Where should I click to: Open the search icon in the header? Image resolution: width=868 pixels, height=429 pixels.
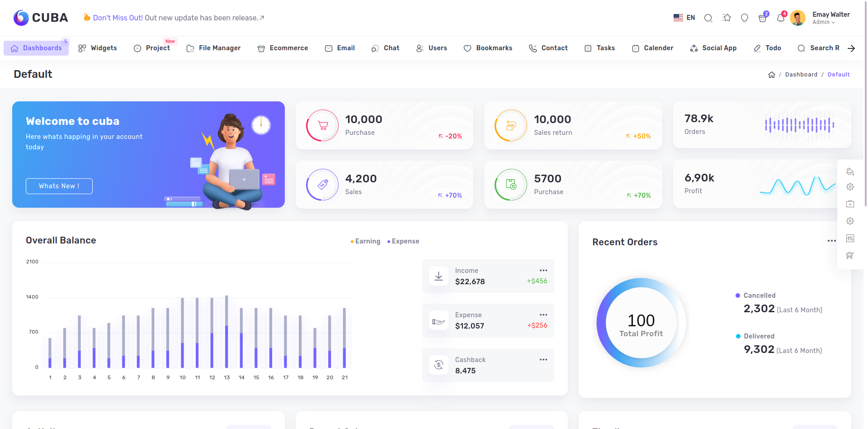pos(708,18)
